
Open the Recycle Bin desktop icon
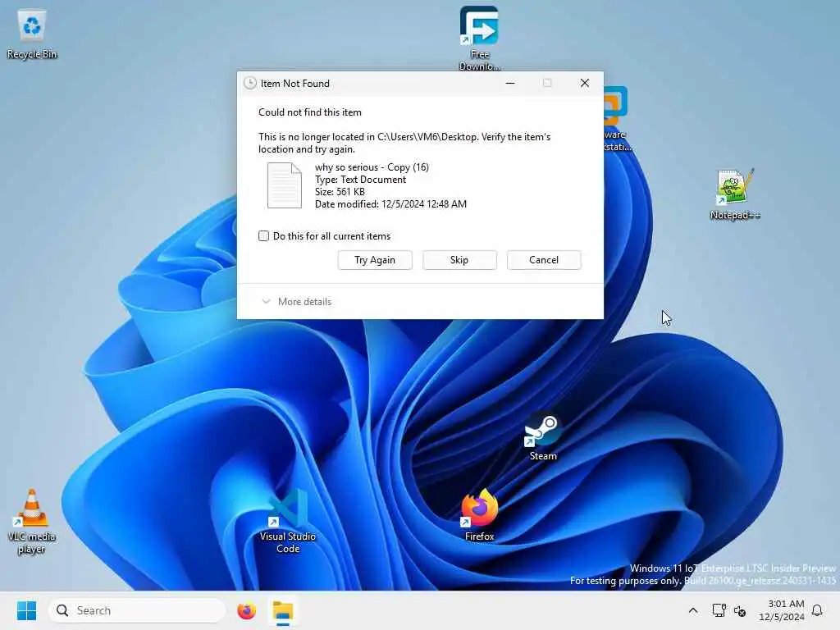click(x=32, y=34)
